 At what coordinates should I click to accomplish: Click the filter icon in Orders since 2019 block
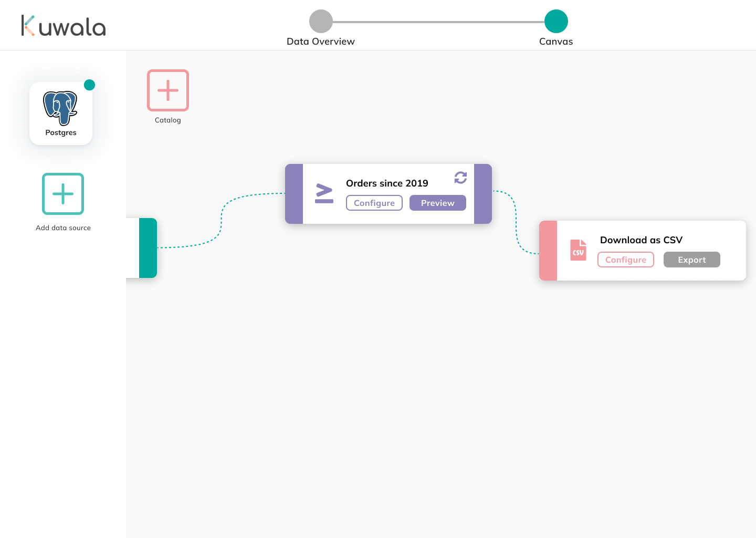pos(324,193)
